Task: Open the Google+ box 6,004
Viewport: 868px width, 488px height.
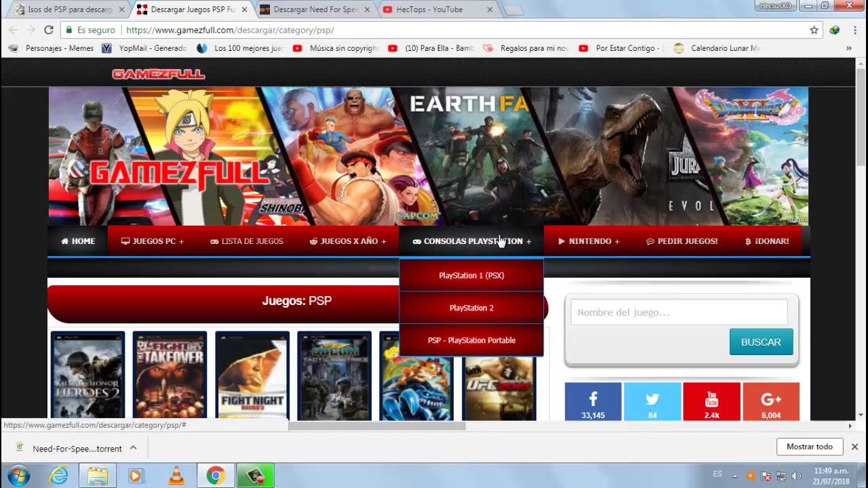Action: point(771,401)
